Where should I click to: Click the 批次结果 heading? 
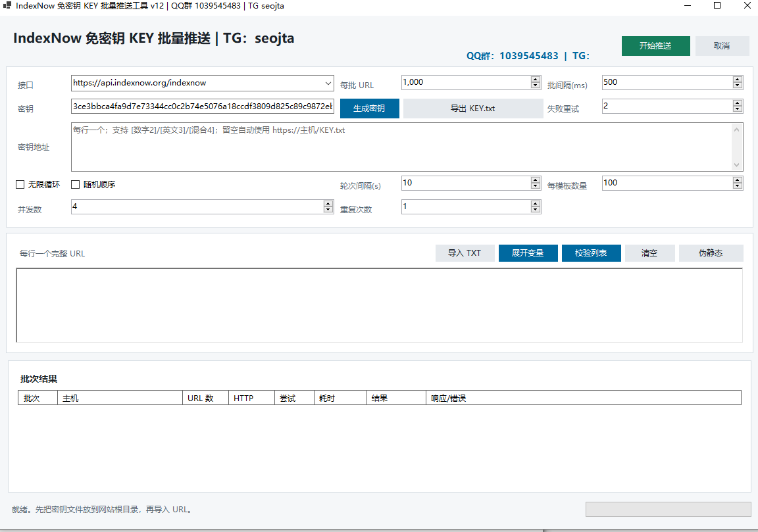(x=39, y=379)
